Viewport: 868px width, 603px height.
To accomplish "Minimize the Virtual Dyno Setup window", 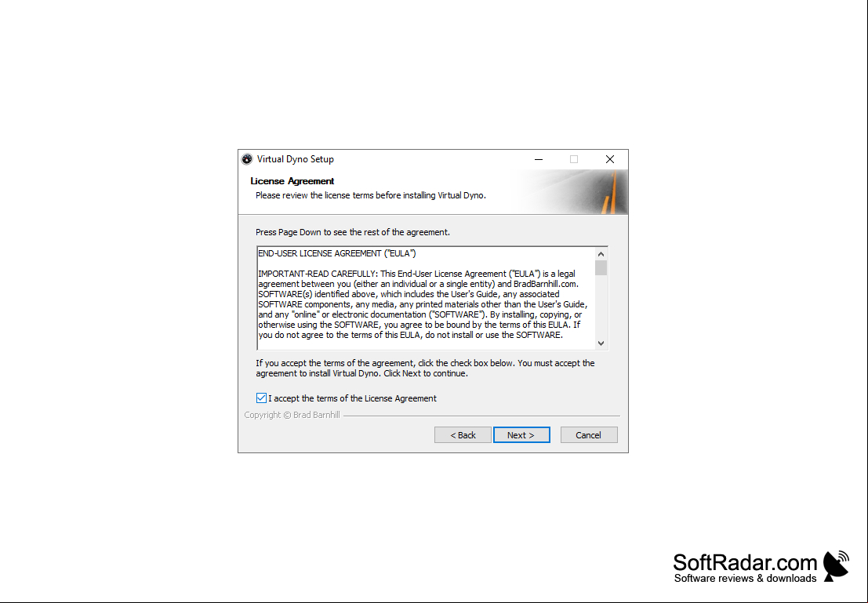I will coord(538,159).
